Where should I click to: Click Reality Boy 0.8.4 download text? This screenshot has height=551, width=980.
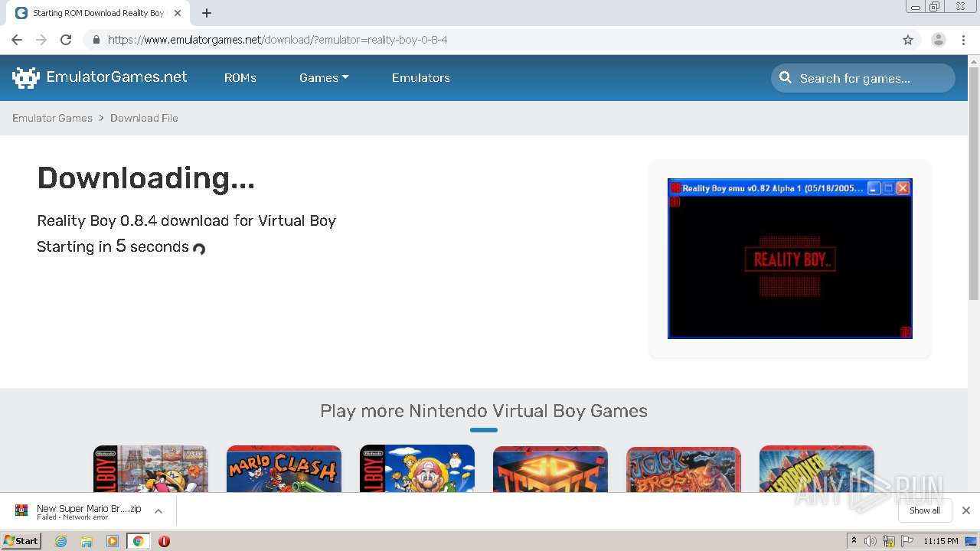[x=186, y=220]
